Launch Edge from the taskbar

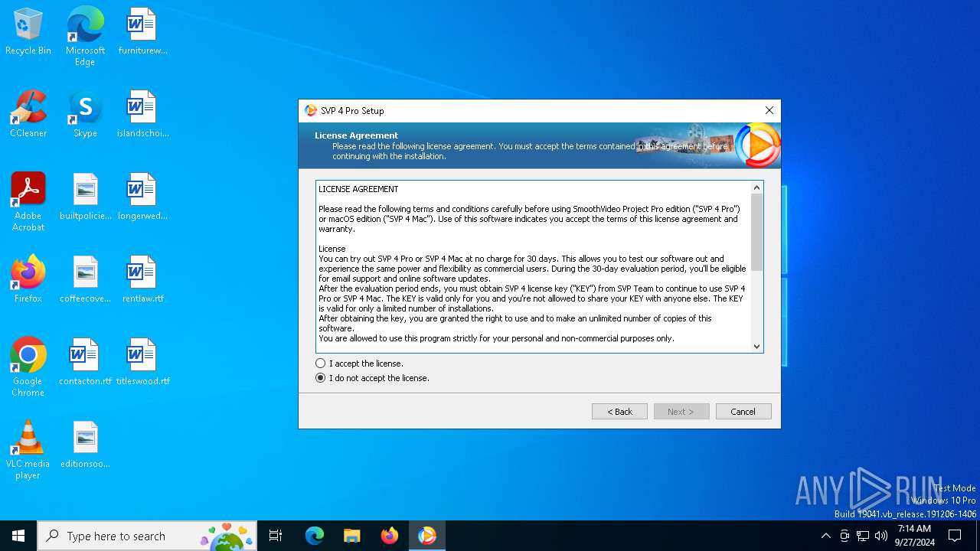coord(315,536)
